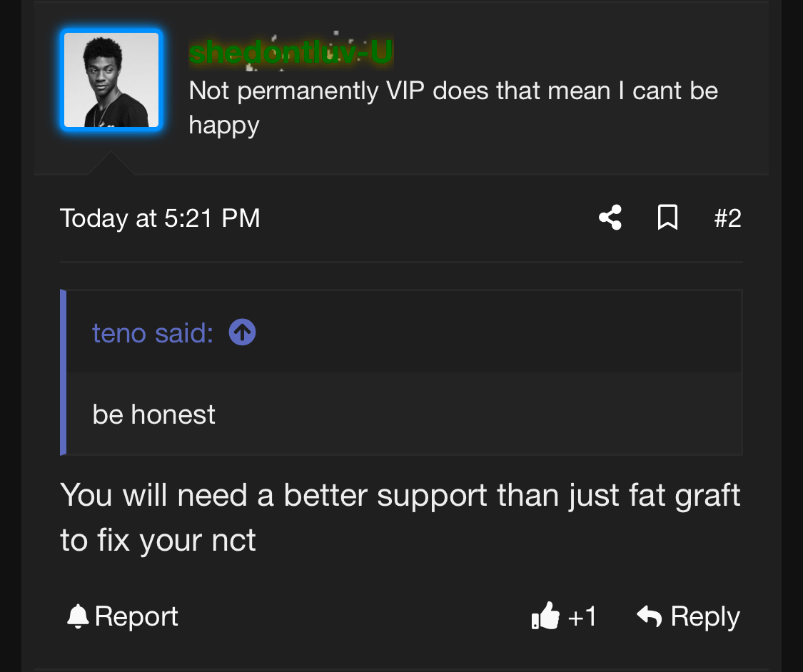The image size is (803, 672).
Task: Click the up-arrow icon beside "teno said:"
Action: coord(243,332)
